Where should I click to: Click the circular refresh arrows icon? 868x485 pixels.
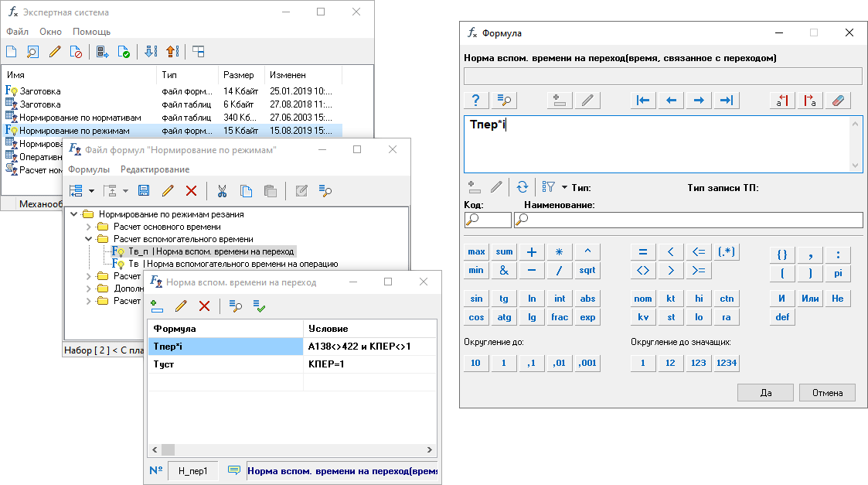tap(523, 187)
